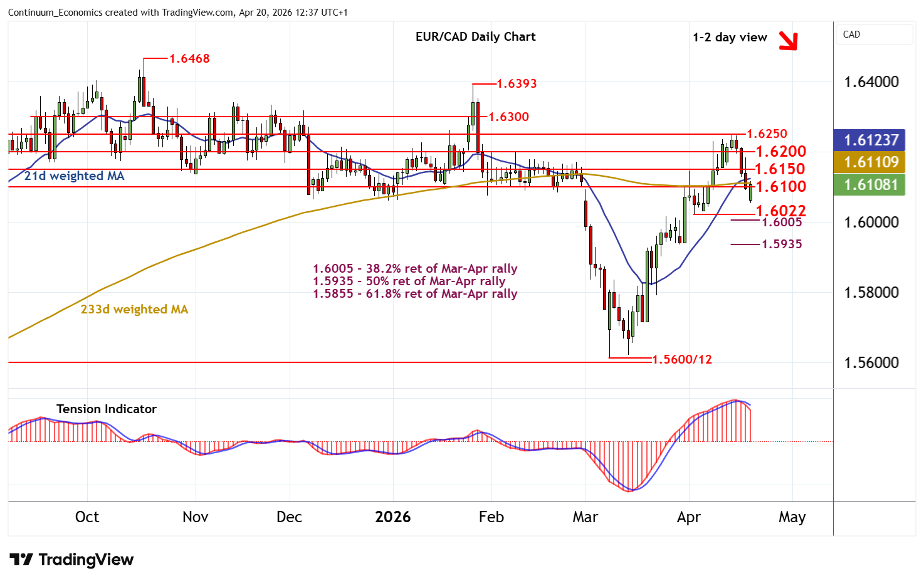924x583 pixels.
Task: Select the 1.6250 resistance label
Action: click(767, 134)
